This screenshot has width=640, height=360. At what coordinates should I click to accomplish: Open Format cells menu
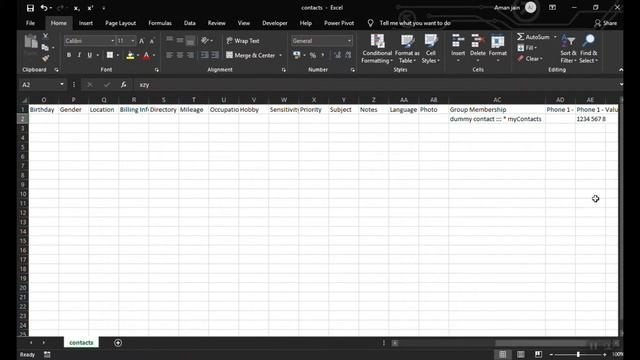[x=498, y=49]
